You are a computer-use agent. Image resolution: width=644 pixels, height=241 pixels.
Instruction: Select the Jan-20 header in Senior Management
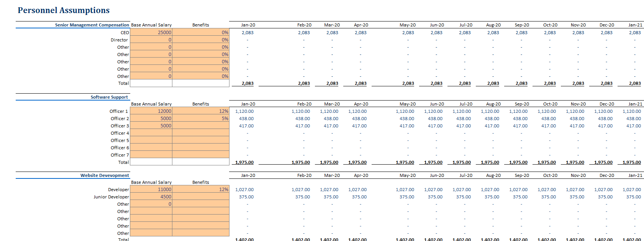[x=248, y=25]
